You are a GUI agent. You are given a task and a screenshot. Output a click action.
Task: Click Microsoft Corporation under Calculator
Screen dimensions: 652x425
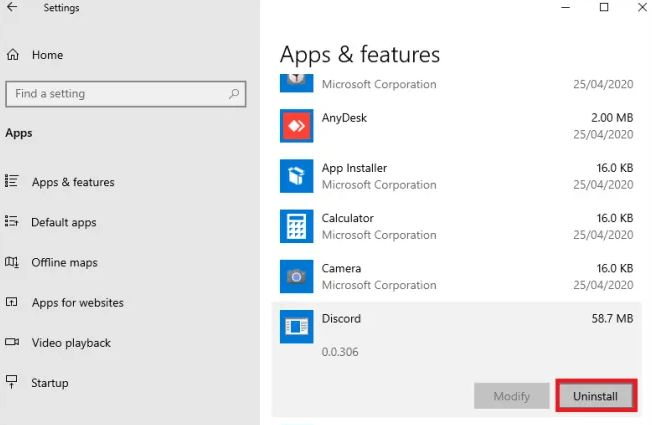(x=379, y=235)
